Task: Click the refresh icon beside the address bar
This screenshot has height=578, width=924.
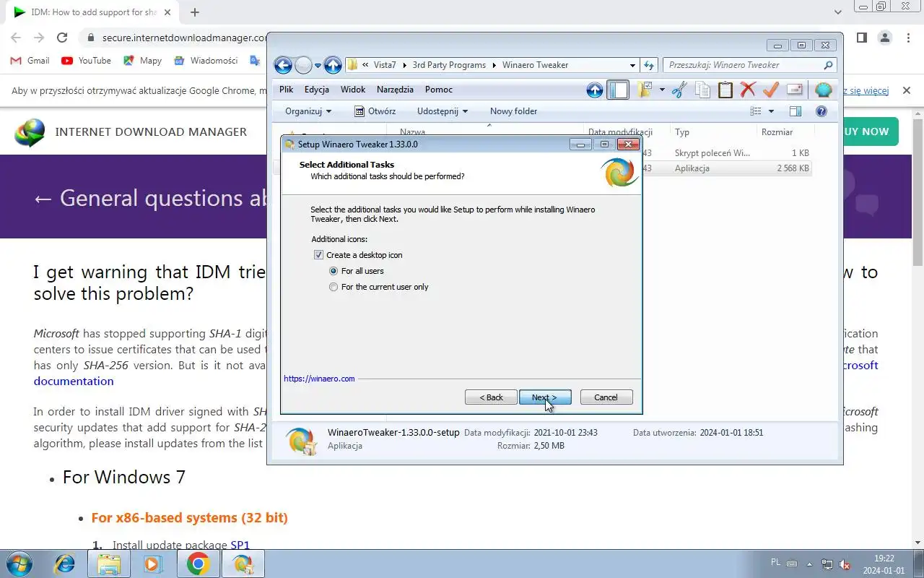Action: click(648, 65)
